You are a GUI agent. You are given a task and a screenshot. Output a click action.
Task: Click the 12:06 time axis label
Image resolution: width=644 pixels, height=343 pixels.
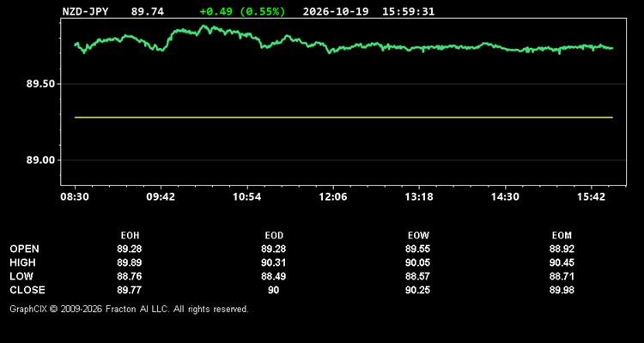coord(332,197)
